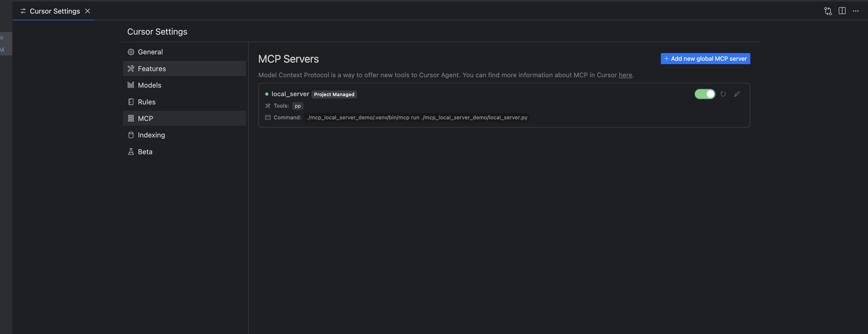The width and height of the screenshot is (868, 334).
Task: Open the Indexing settings section
Action: tap(184, 135)
